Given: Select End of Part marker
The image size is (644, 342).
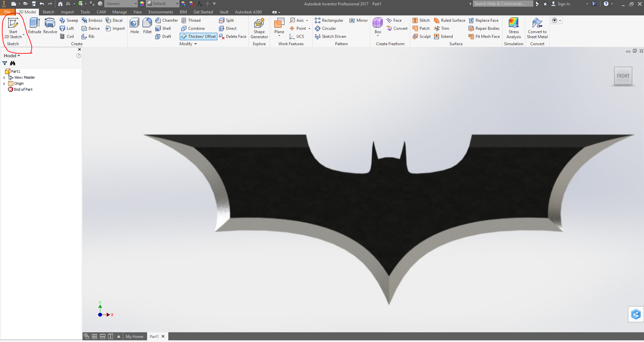Looking at the screenshot, I should pyautogui.click(x=20, y=90).
